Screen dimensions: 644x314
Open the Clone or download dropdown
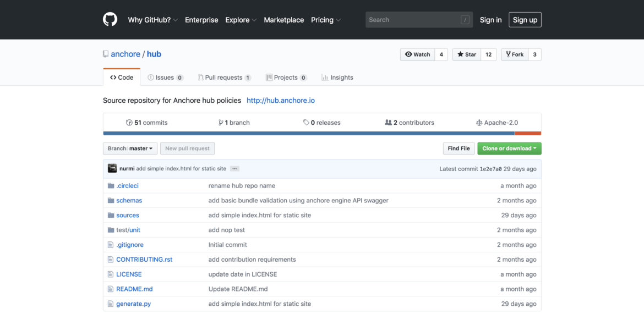click(x=509, y=148)
